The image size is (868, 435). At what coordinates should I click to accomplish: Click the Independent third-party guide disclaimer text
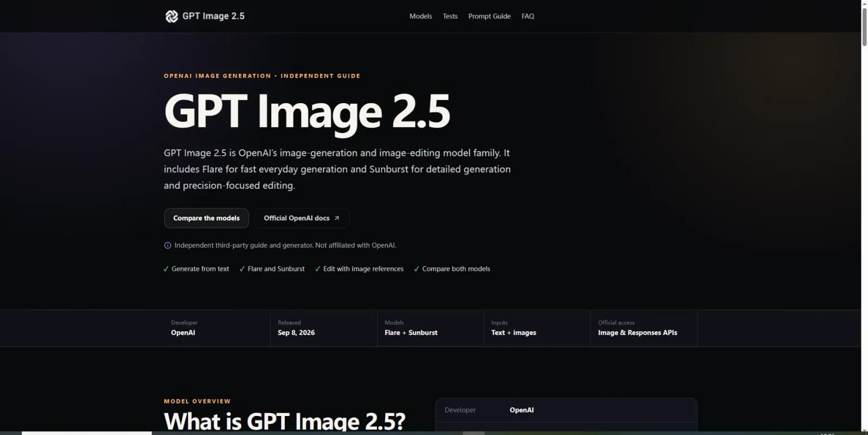(x=285, y=245)
